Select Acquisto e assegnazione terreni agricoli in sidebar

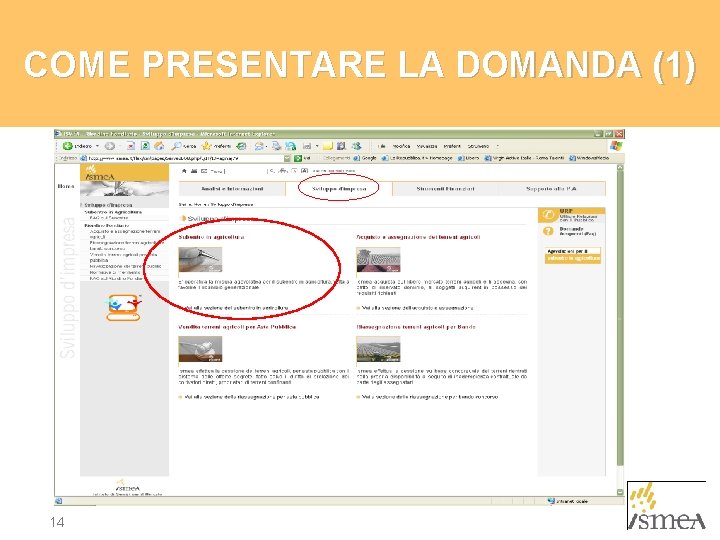coord(125,234)
